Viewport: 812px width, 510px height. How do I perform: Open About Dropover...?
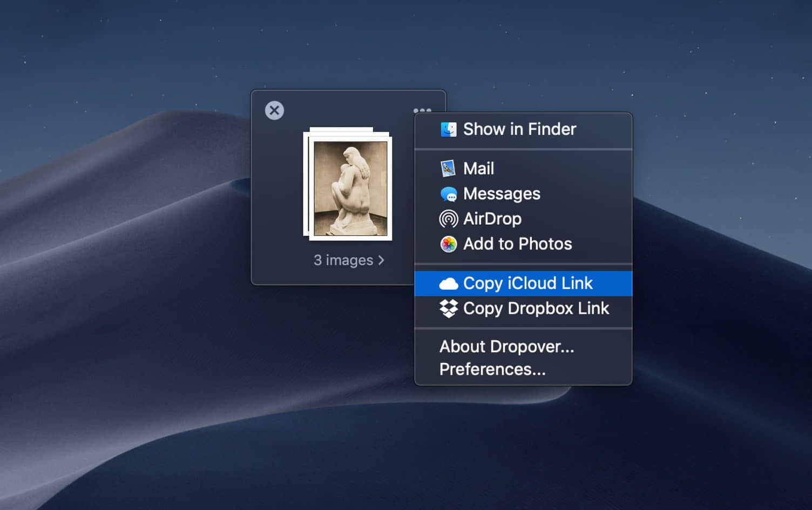[x=523, y=346]
